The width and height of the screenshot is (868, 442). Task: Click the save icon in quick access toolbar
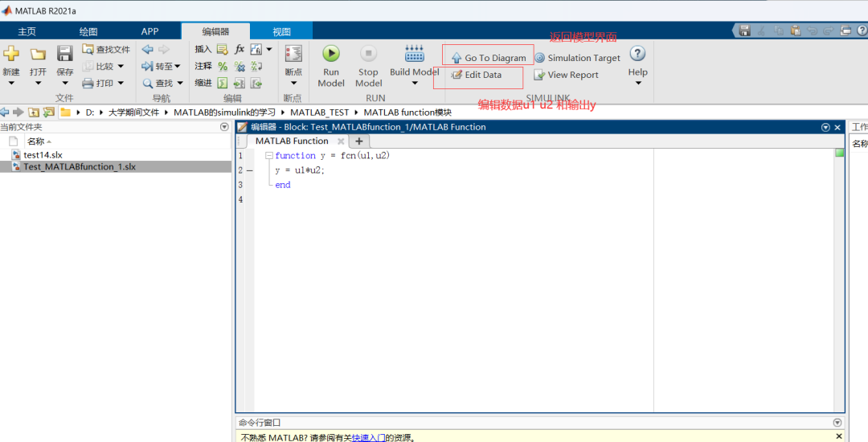point(744,31)
